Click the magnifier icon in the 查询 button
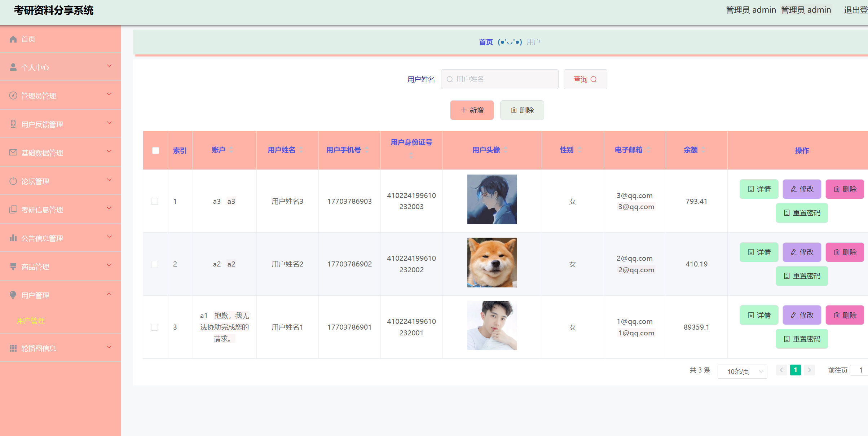 pyautogui.click(x=594, y=79)
